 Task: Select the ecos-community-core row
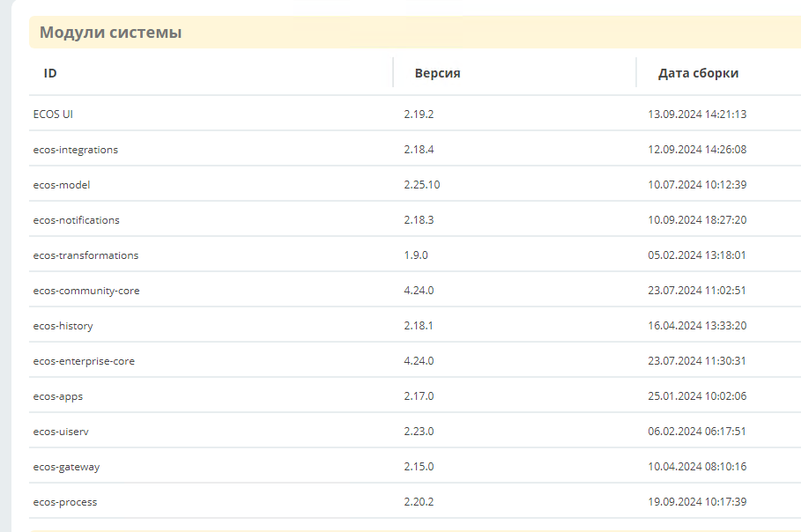(415, 290)
